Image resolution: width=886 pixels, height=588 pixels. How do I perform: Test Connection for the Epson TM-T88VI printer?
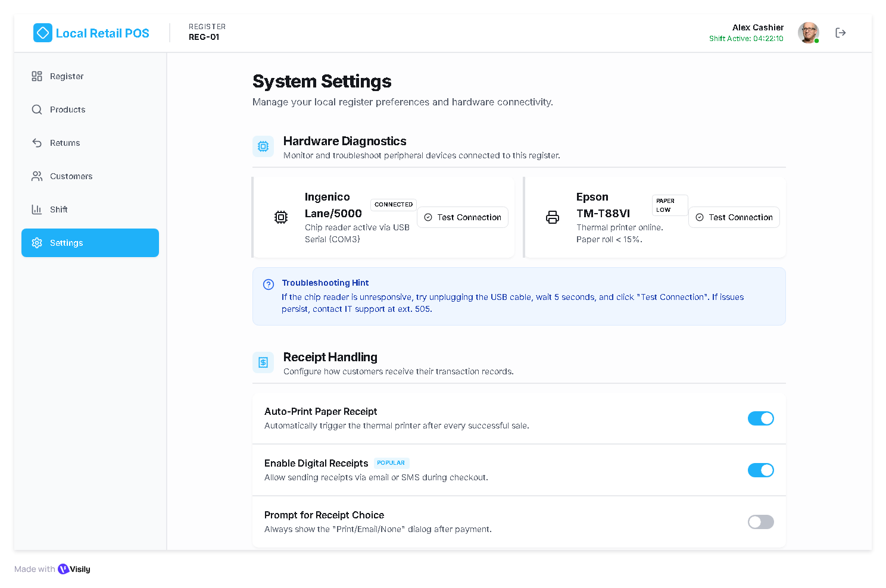click(x=734, y=217)
